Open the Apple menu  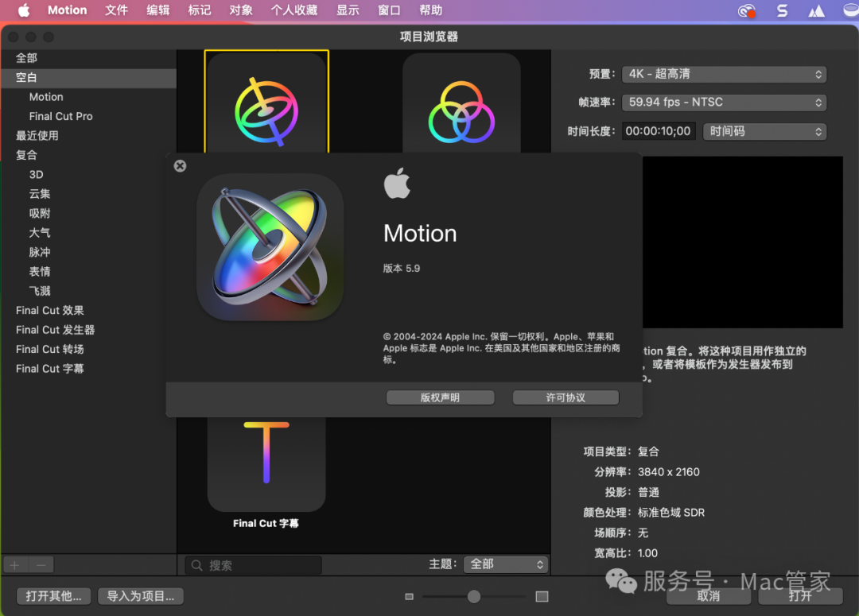point(22,10)
